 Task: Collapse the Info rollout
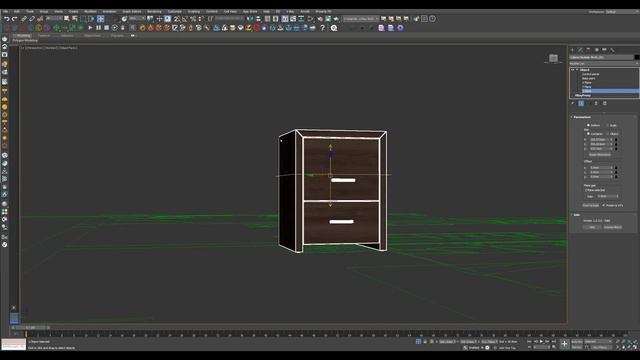tap(576, 215)
